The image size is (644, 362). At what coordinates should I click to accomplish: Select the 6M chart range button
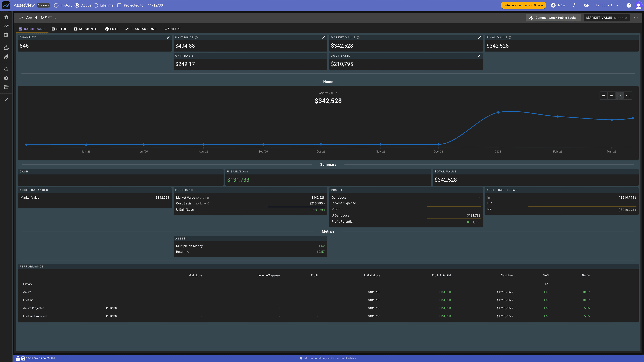[611, 96]
